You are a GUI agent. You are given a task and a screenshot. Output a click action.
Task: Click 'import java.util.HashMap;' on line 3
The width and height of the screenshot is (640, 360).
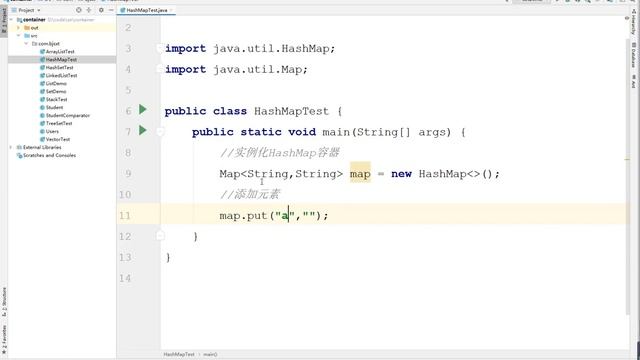click(250, 49)
